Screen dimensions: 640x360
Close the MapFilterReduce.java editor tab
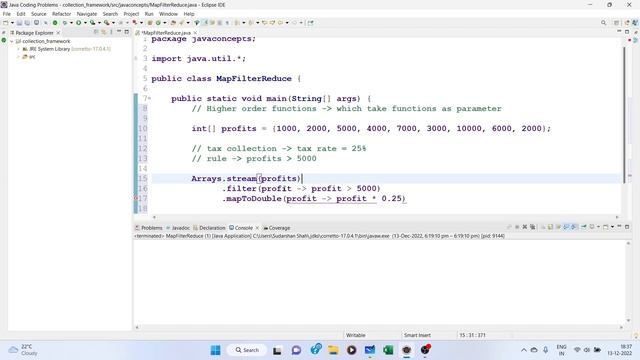tap(195, 32)
